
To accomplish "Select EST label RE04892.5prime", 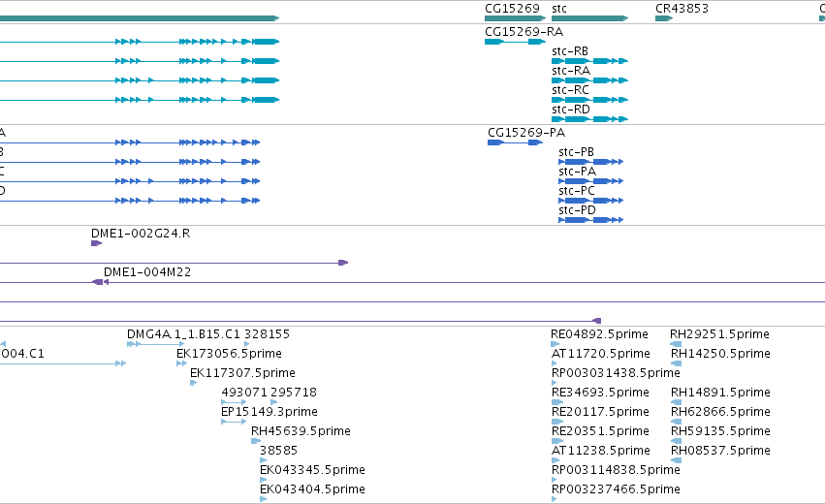I will point(599,334).
